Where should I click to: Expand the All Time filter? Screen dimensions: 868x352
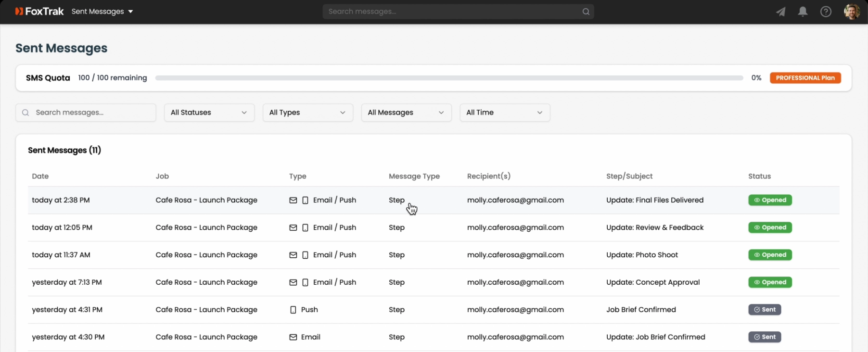coord(505,113)
